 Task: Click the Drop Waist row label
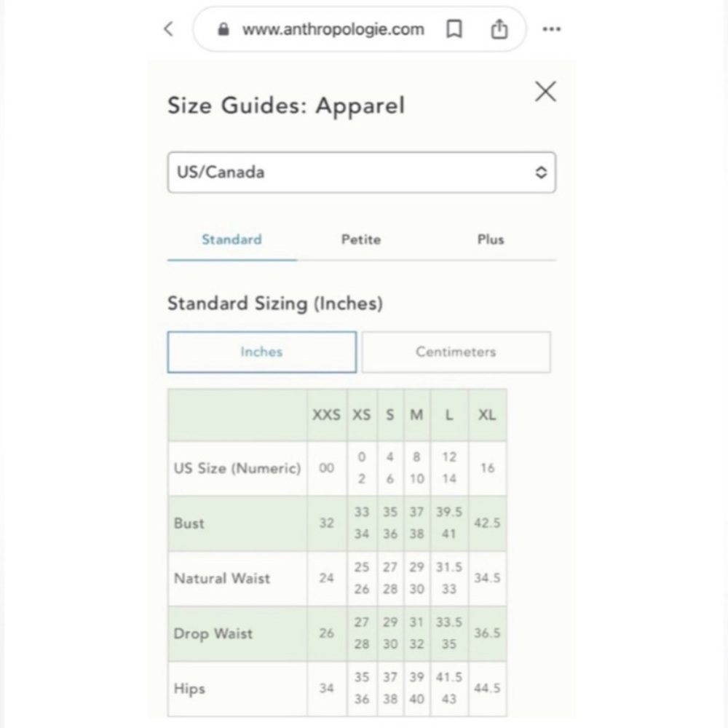pos(213,634)
